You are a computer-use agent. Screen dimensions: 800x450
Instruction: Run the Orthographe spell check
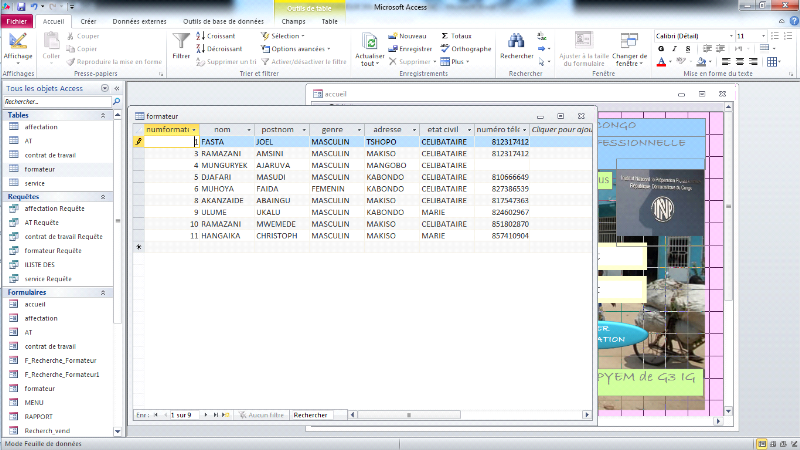(466, 48)
